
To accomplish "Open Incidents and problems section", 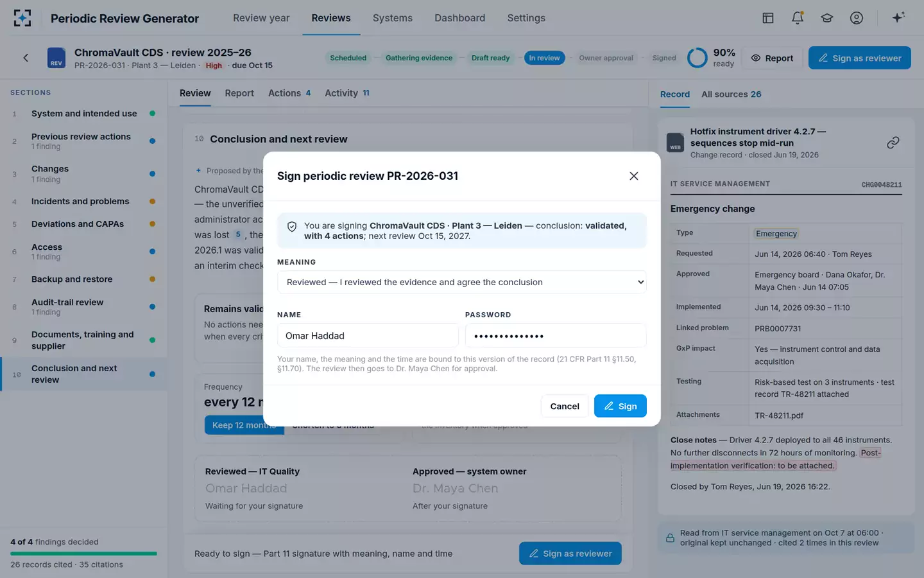I will (83, 202).
